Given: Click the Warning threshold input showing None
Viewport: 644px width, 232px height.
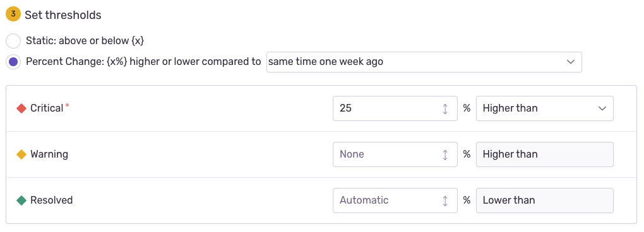Looking at the screenshot, I should (x=395, y=154).
